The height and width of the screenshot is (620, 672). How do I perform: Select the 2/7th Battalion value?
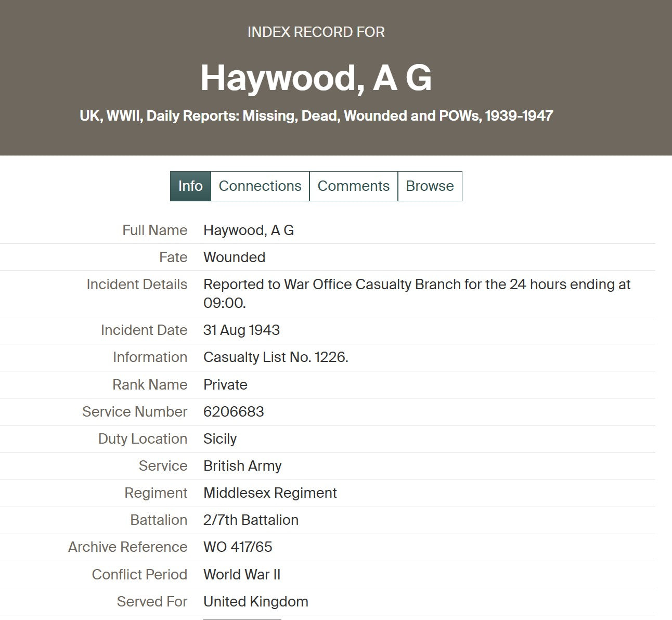(x=251, y=520)
